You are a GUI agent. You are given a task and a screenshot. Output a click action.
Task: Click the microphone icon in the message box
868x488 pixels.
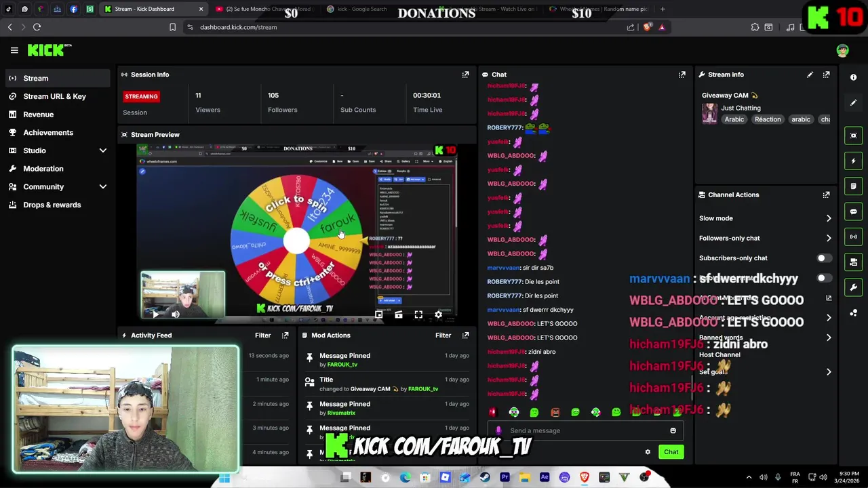pyautogui.click(x=498, y=430)
